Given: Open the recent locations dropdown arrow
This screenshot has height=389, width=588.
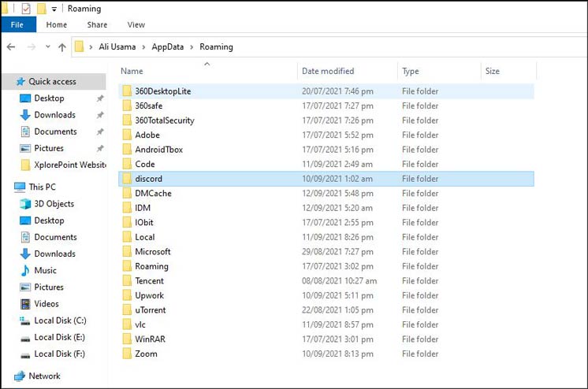Looking at the screenshot, I should click(47, 46).
